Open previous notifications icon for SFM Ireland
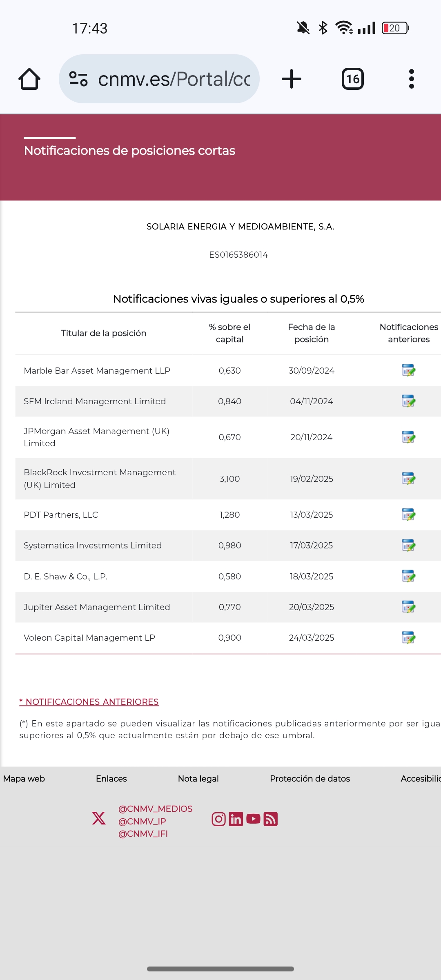The width and height of the screenshot is (441, 980). [x=408, y=401]
